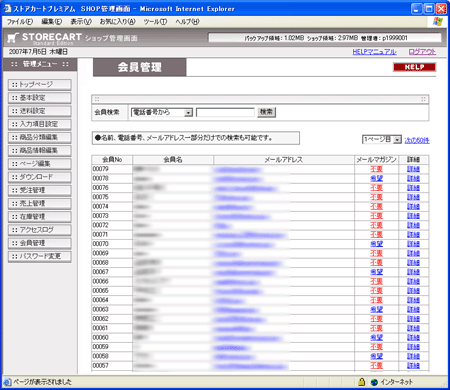Open the 編集(E) menu
This screenshot has width=450, height=390.
click(x=51, y=22)
